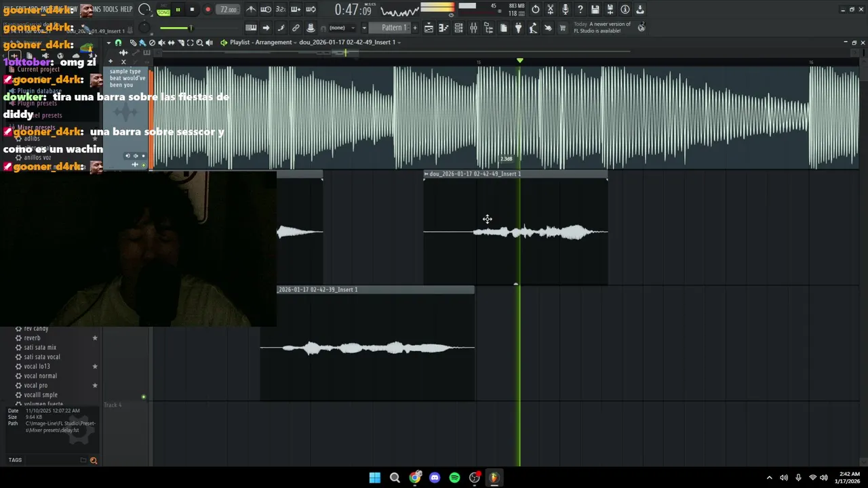Image resolution: width=868 pixels, height=488 pixels.
Task: Toggle wait-for-input-to-start-playing icon
Action: [x=267, y=9]
